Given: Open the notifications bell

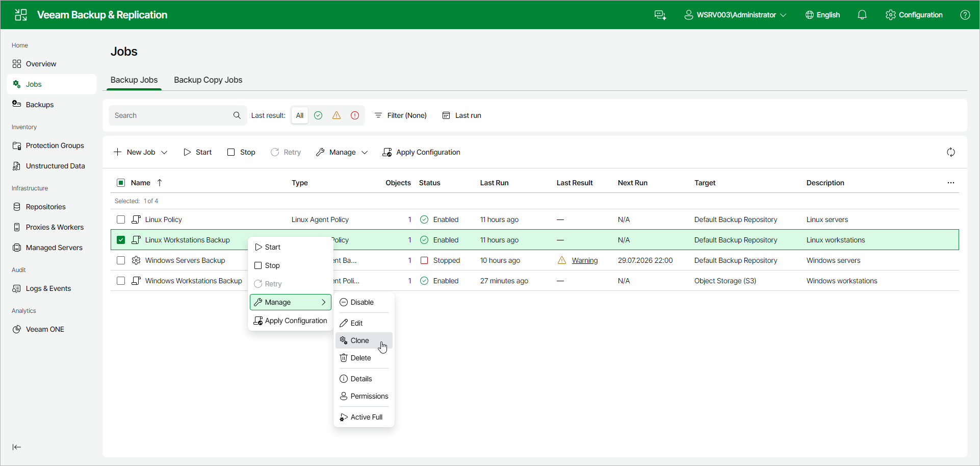Looking at the screenshot, I should click(862, 15).
